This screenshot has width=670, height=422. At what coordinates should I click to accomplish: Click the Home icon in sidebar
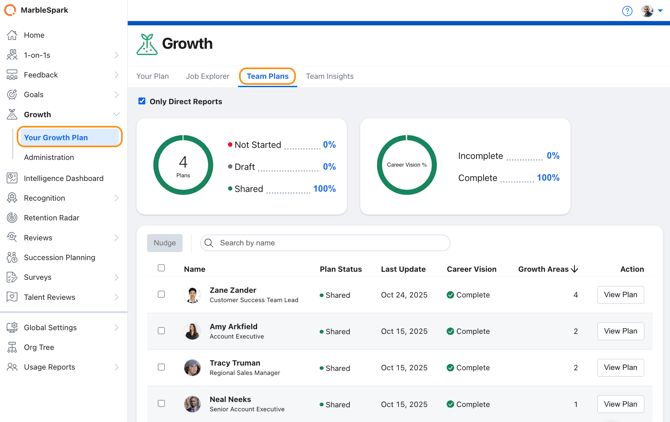coord(12,35)
